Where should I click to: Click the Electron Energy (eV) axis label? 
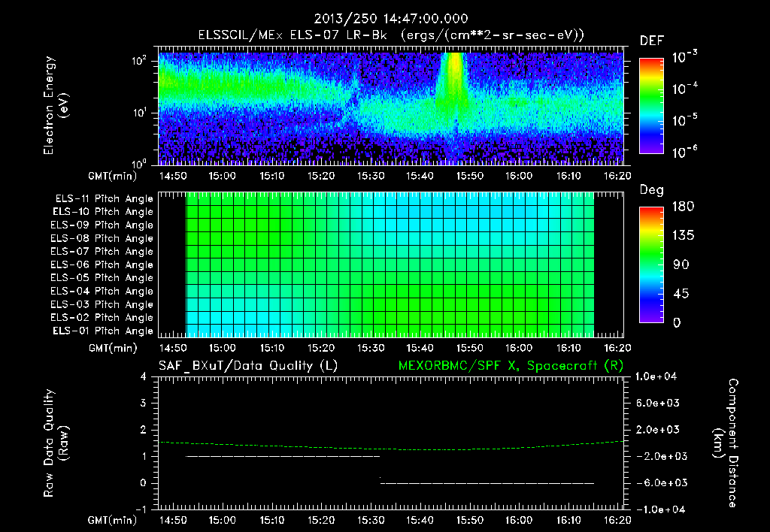(56, 105)
